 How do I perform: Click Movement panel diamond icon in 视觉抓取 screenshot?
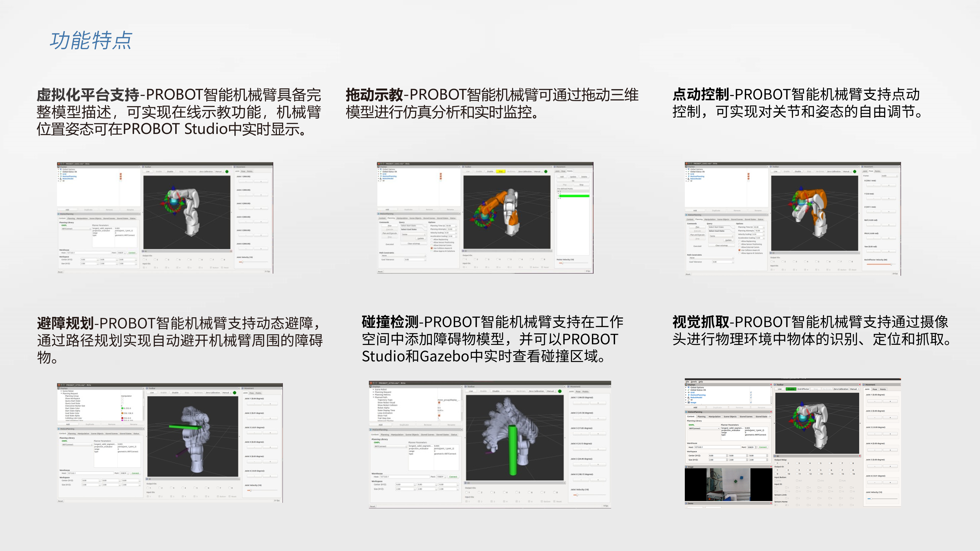pos(864,385)
